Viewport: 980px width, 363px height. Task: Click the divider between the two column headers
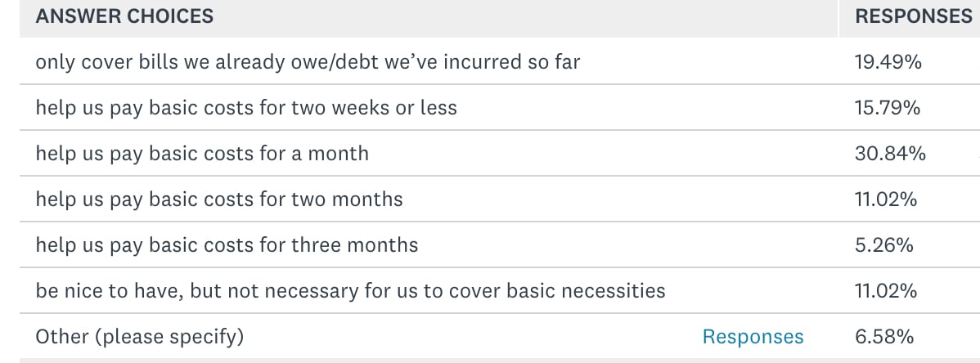click(838, 19)
